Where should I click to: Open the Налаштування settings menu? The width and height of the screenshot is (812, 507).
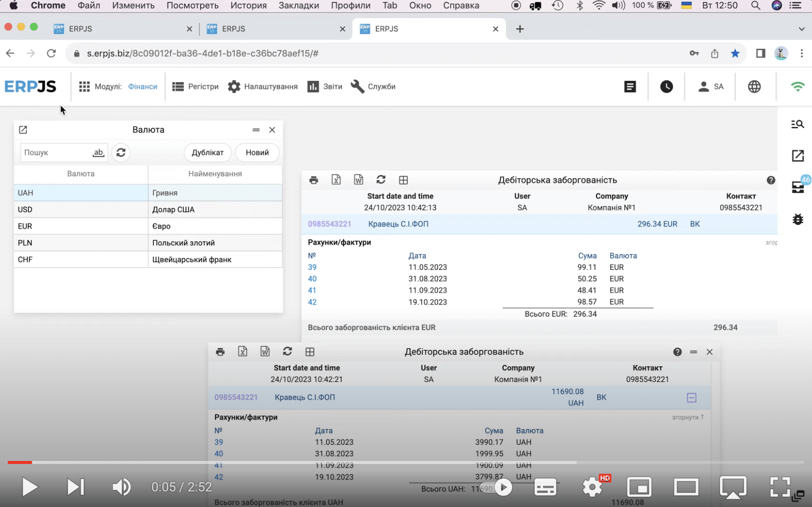coord(263,87)
